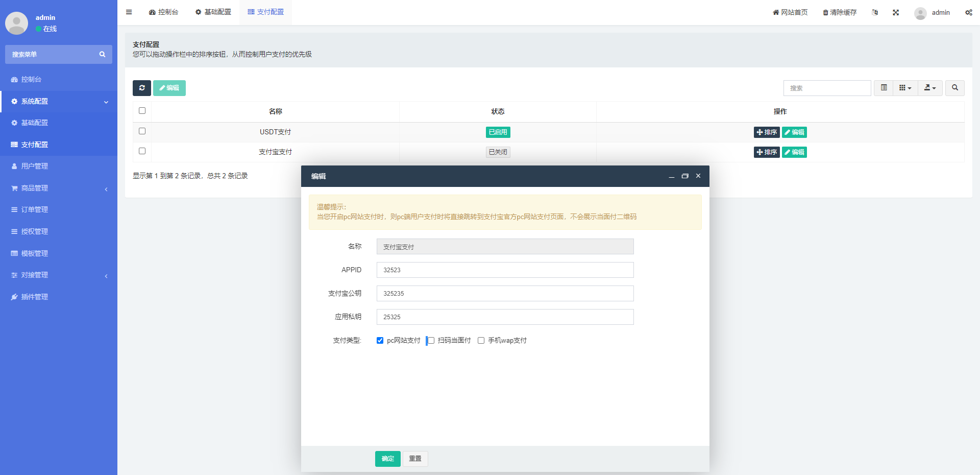Click the 名称 column header
This screenshot has height=475, width=980.
(x=276, y=111)
